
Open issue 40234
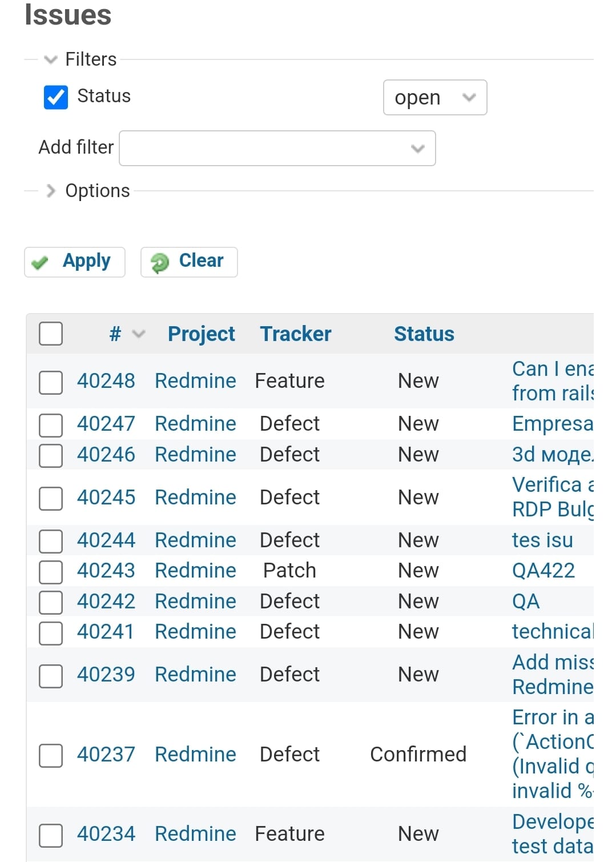pos(106,833)
